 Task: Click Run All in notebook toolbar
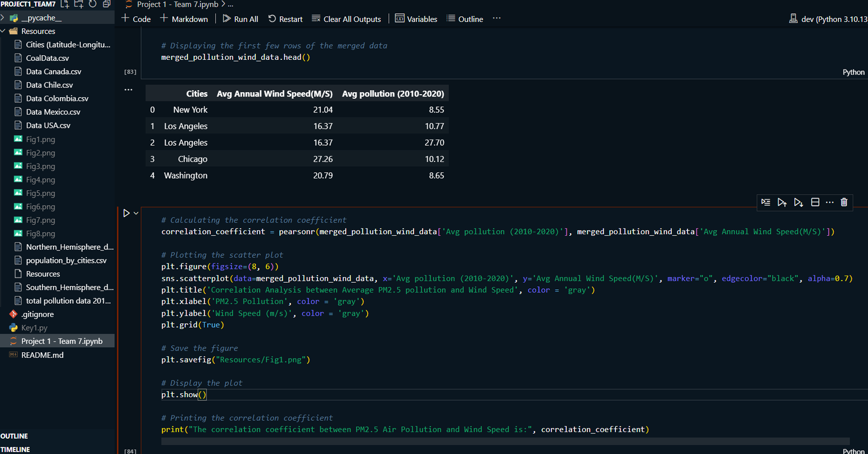click(x=240, y=19)
